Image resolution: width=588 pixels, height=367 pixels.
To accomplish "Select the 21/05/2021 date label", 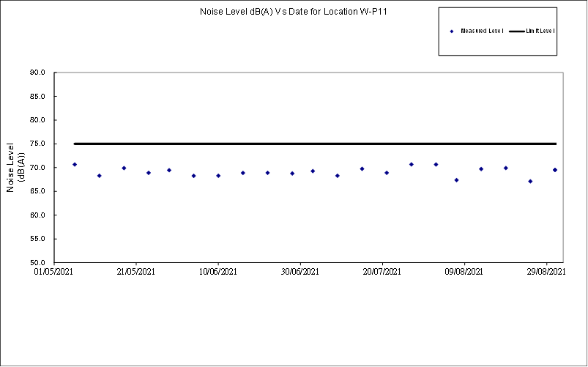I will click(x=136, y=273).
